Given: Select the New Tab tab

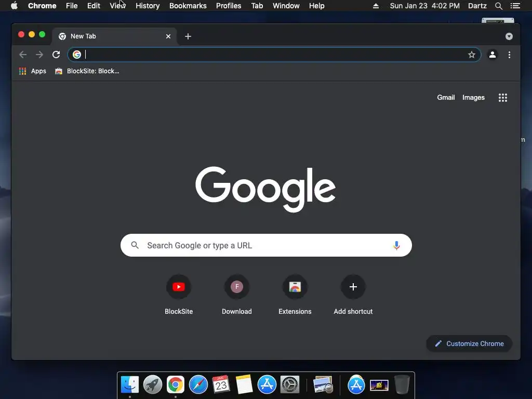Looking at the screenshot, I should (x=114, y=36).
